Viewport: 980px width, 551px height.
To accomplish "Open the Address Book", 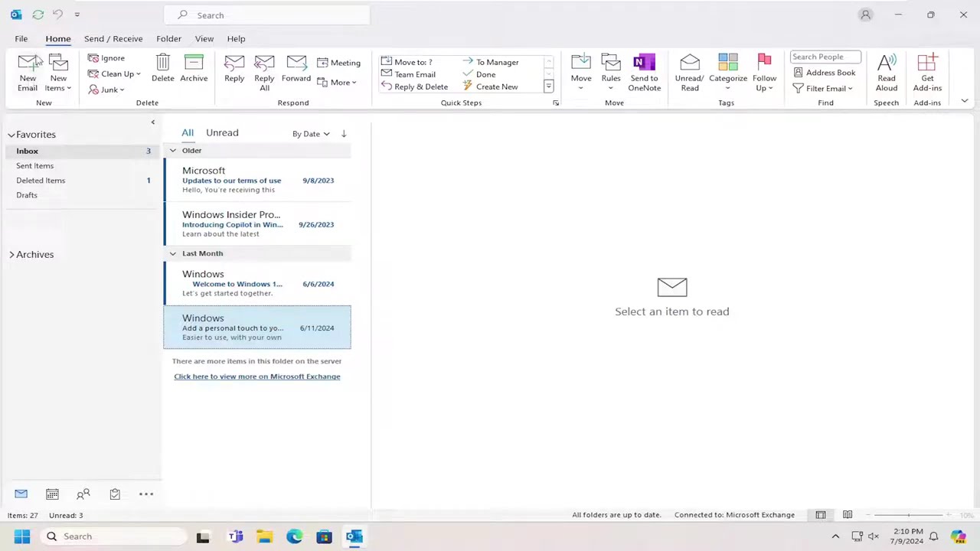I will tap(825, 73).
